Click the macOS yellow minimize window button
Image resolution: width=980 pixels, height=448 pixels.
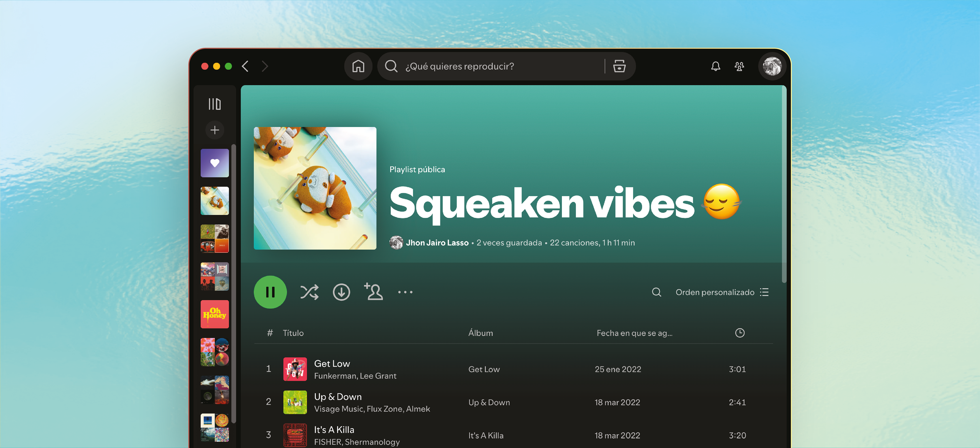[x=216, y=66]
